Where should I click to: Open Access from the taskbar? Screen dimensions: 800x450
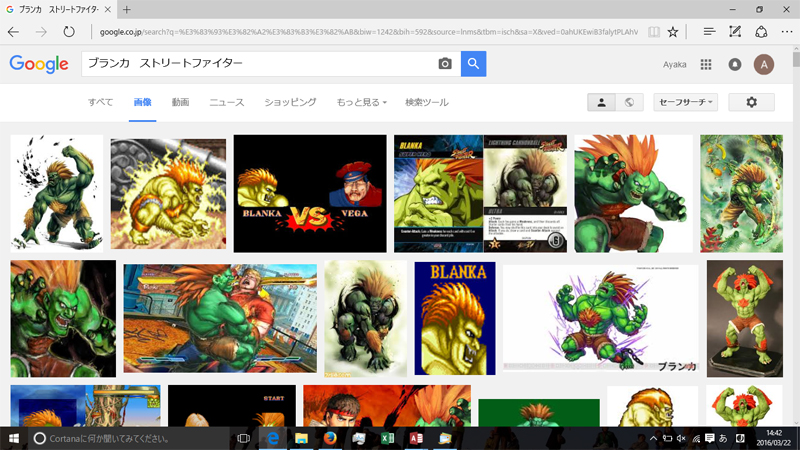(x=416, y=438)
